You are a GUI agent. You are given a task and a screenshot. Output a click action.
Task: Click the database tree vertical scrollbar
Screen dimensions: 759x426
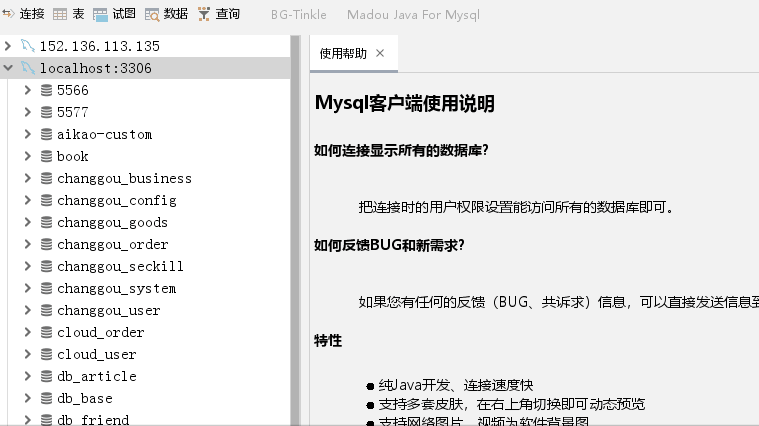[295, 230]
